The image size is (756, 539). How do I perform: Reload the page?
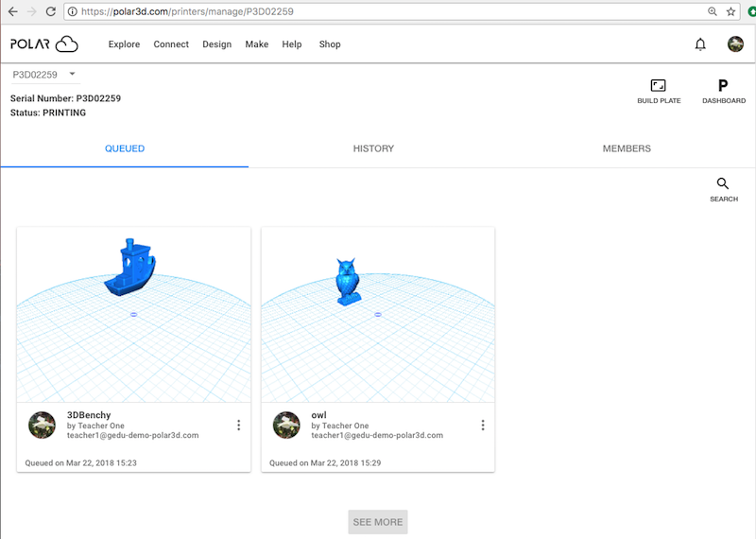(x=51, y=11)
